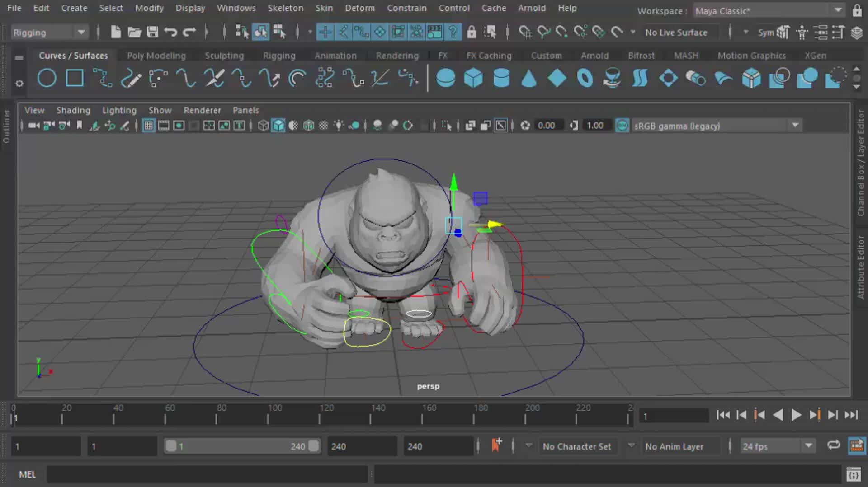Screen dimensions: 868x487
Task: Create a polygon cone from the shelf
Action: coord(529,78)
